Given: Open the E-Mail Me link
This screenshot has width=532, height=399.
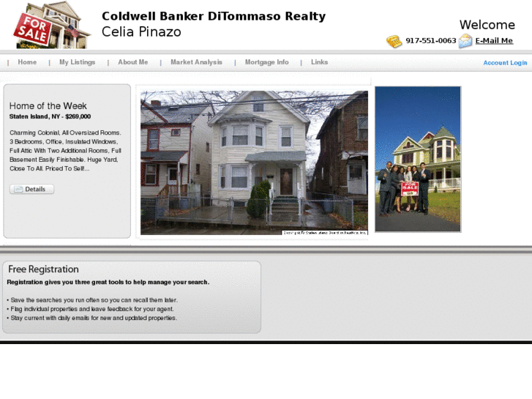Looking at the screenshot, I should point(494,41).
